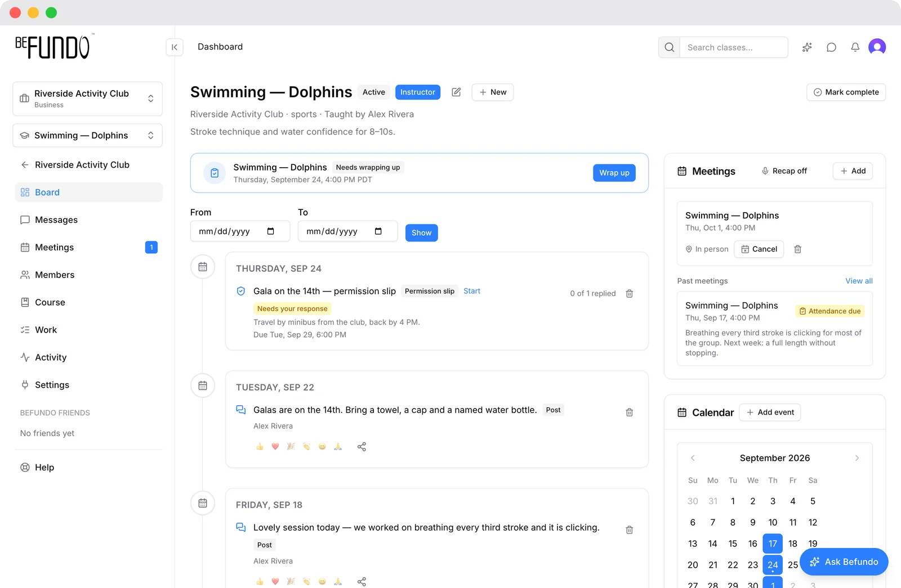Click View all past meetings
The image size is (901, 588).
click(859, 281)
